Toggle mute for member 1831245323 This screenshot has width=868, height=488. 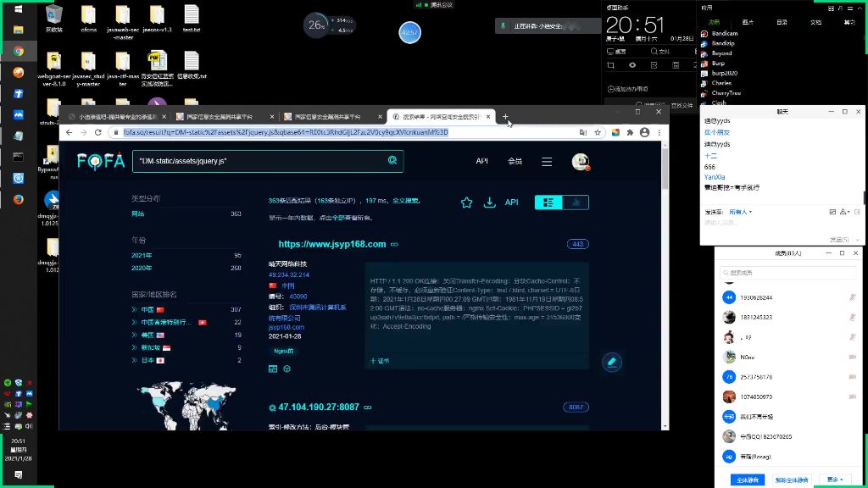pos(853,317)
